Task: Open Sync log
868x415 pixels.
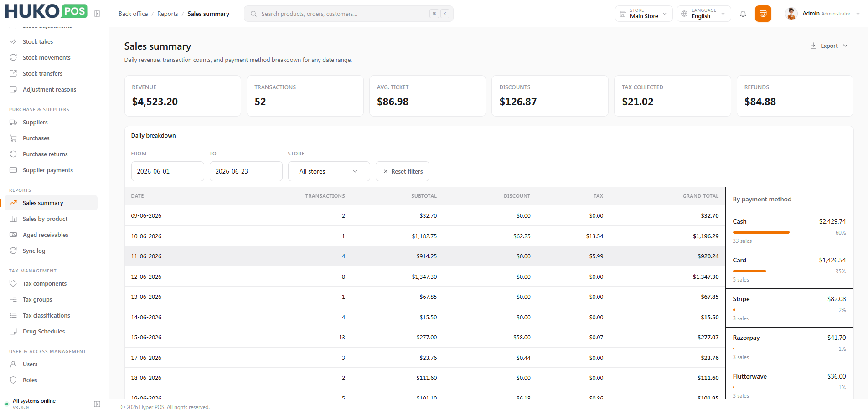Action: (x=34, y=251)
